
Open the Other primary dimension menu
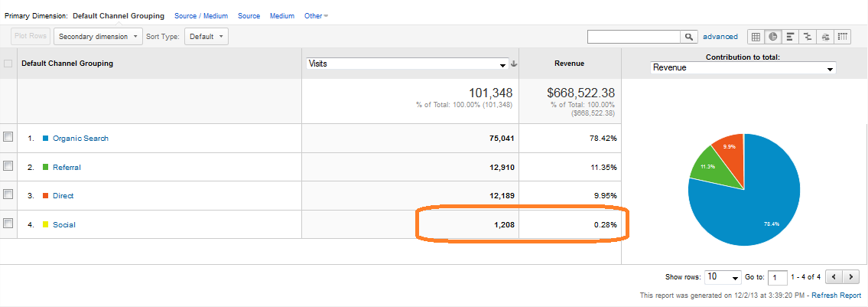point(316,16)
